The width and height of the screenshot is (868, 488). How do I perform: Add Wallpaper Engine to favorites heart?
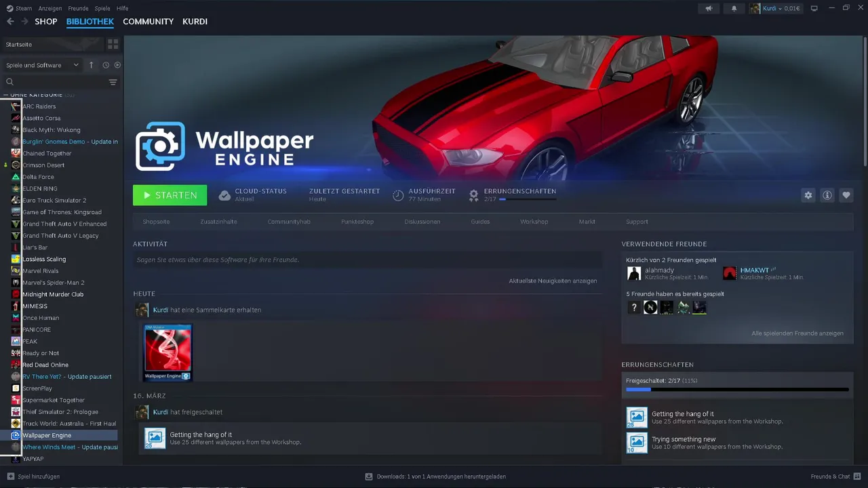(846, 195)
